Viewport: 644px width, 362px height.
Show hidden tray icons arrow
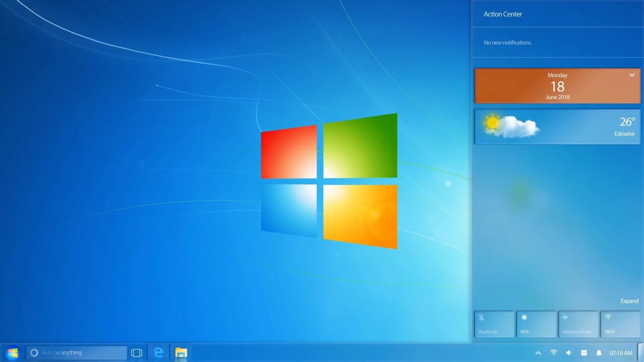[538, 353]
